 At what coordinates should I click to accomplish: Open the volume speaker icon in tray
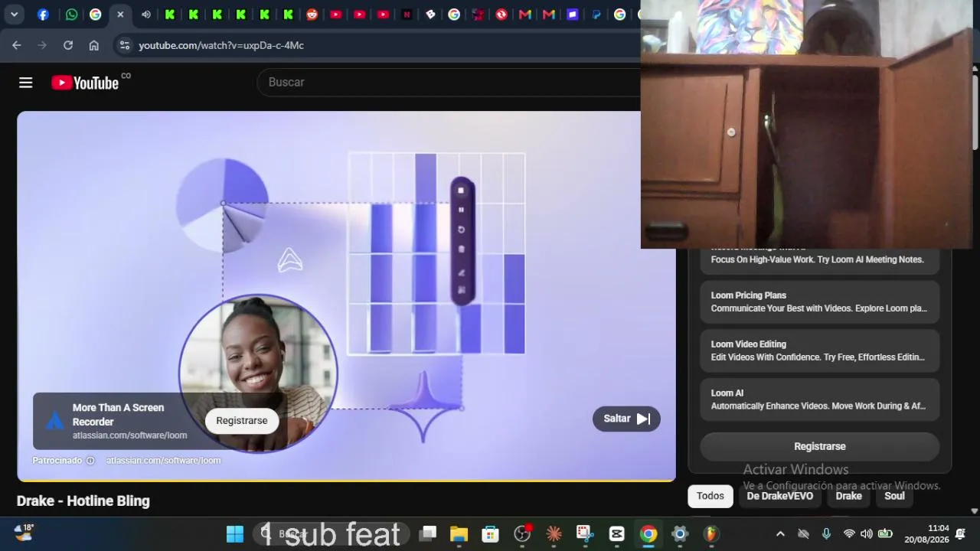point(867,534)
